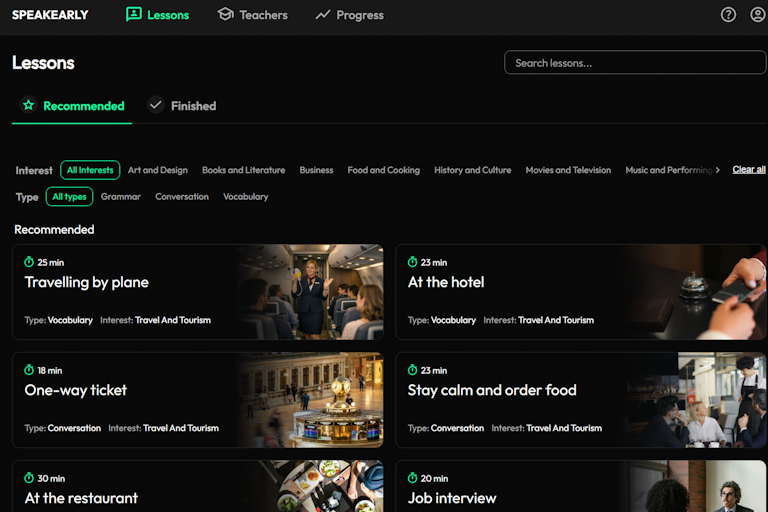This screenshot has width=768, height=512.
Task: Click the Recommended section heading
Action: (54, 229)
